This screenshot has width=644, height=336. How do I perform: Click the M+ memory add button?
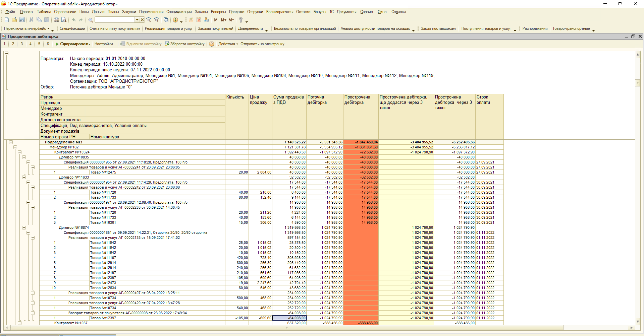[223, 20]
